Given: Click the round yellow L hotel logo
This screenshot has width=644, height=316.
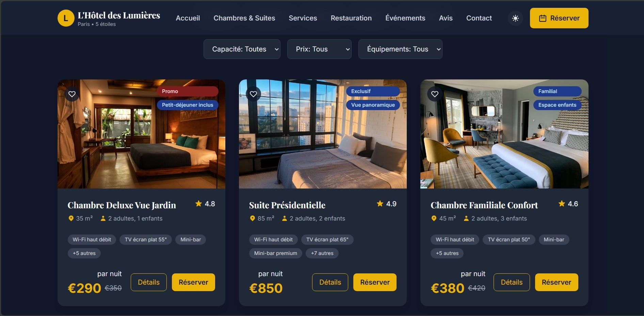Looking at the screenshot, I should pyautogui.click(x=66, y=18).
